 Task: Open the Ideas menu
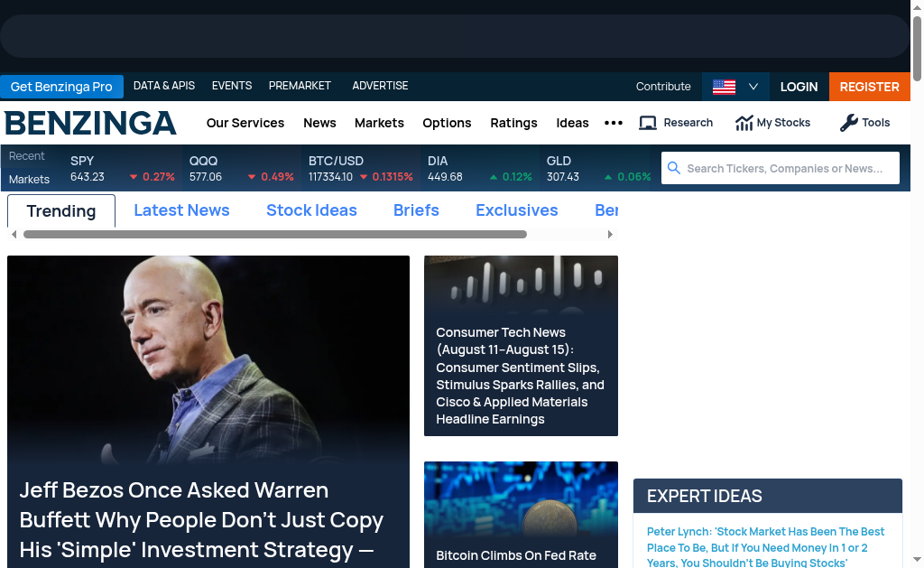[x=572, y=123]
